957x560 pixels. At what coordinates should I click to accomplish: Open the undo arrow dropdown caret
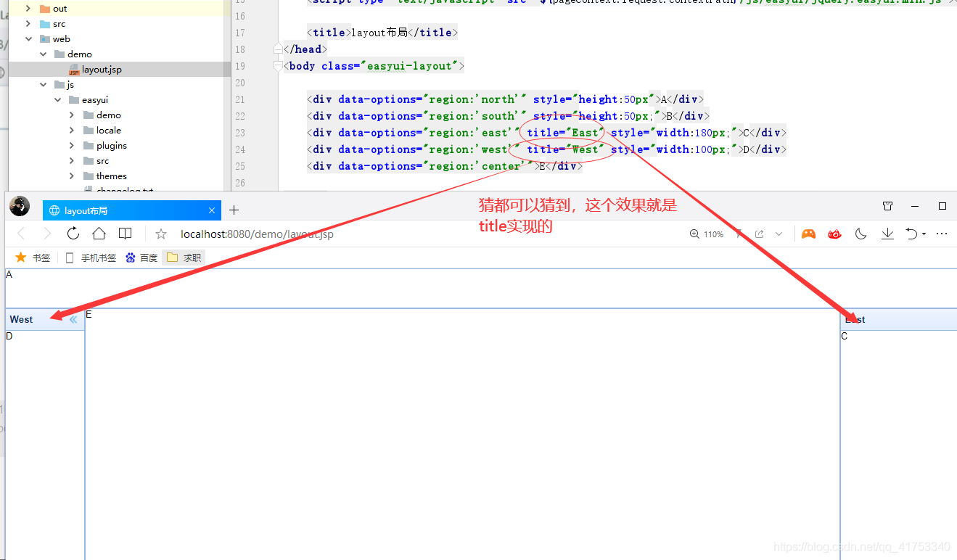click(x=924, y=234)
